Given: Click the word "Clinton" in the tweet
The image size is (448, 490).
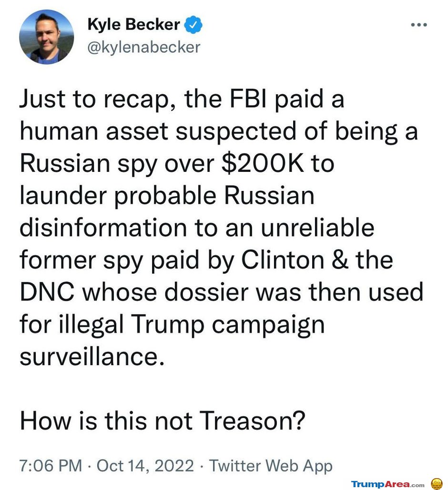Looking at the screenshot, I should pos(283,260).
